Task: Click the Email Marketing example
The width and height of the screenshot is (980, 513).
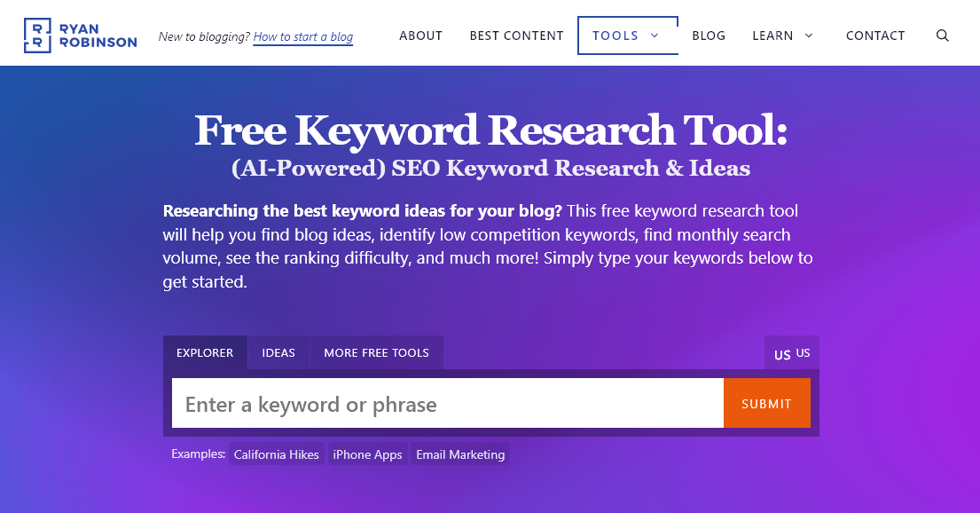Action: click(x=459, y=454)
